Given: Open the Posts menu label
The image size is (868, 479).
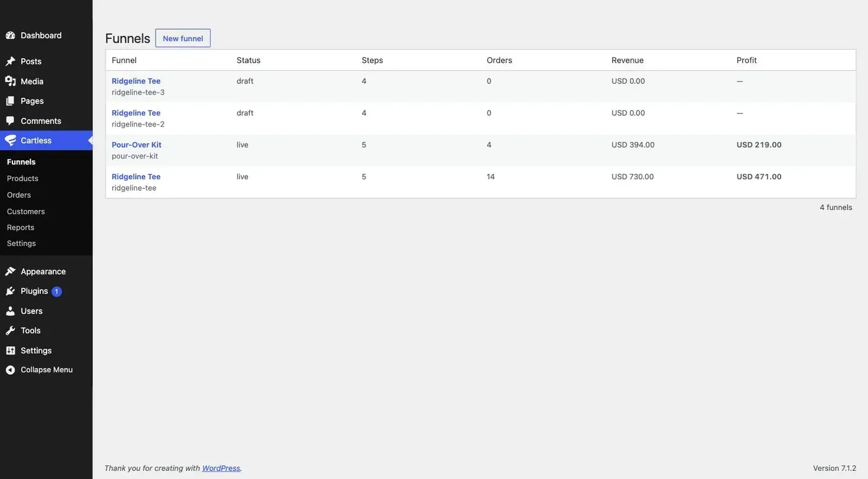Looking at the screenshot, I should tap(31, 61).
